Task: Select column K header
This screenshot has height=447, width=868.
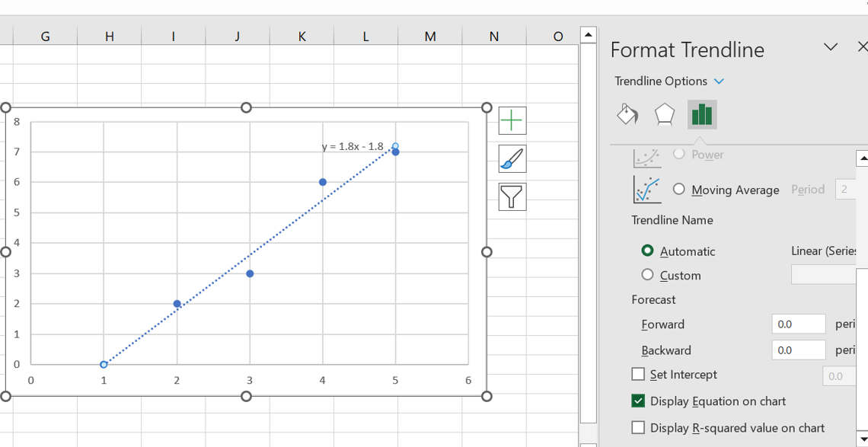Action: coord(302,36)
